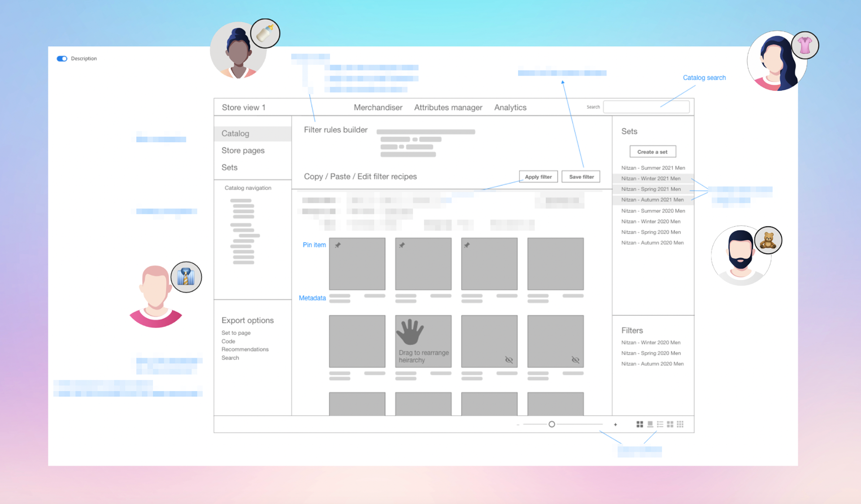The width and height of the screenshot is (861, 504).
Task: Select set Nitzan - Winter 2020 Men in Sets
Action: click(651, 222)
